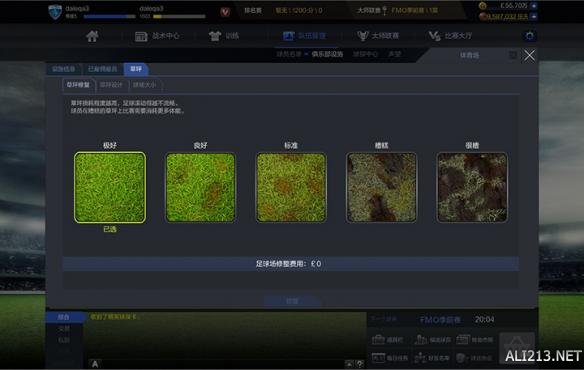Select the 糟糕 bad turf thumbnail

point(382,187)
